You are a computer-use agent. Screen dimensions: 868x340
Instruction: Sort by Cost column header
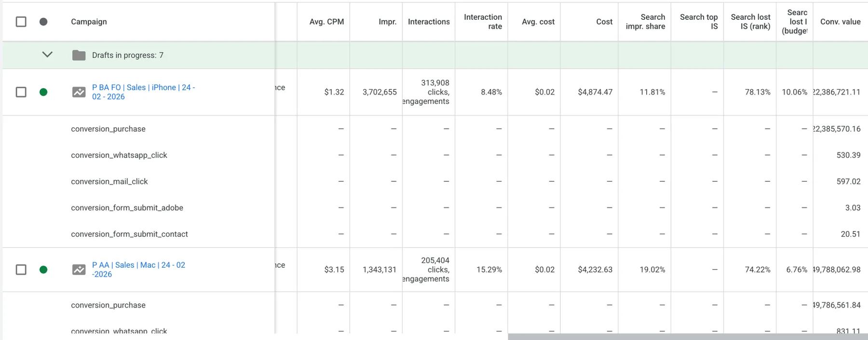point(604,22)
